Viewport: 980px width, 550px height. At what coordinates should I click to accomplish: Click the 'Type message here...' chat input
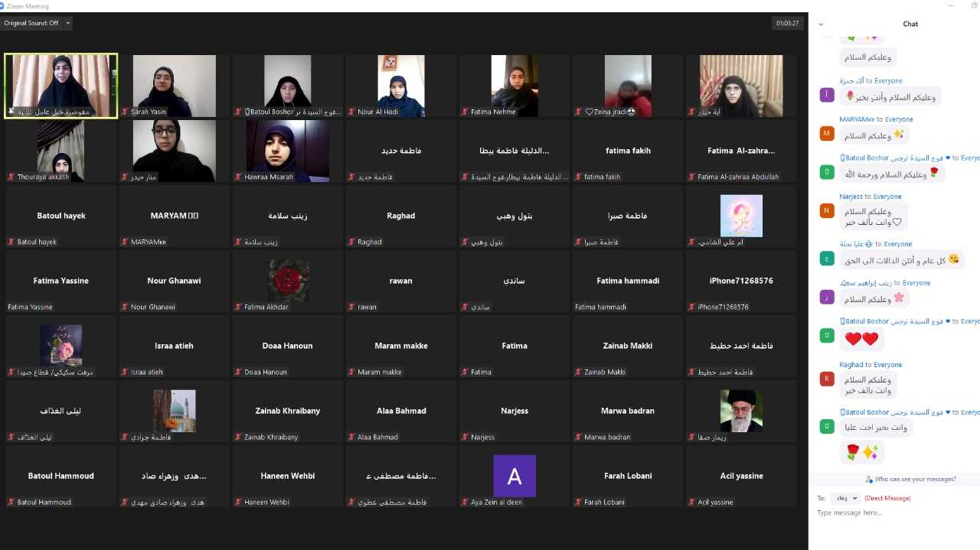(892, 513)
